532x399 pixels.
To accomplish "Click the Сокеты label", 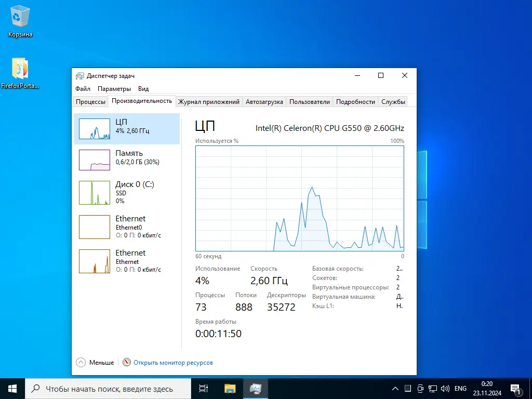I will (x=324, y=277).
